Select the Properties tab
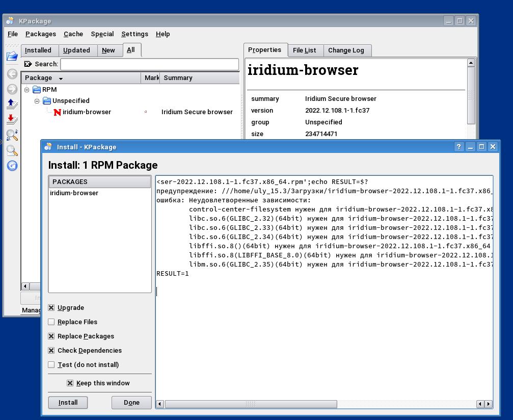Screen dimensions: 513x420 (x=265, y=50)
